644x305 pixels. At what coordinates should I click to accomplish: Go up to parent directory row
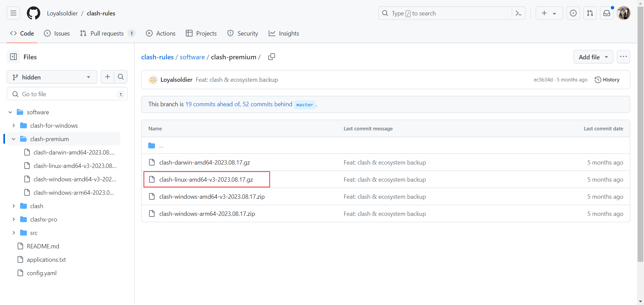tap(385, 145)
